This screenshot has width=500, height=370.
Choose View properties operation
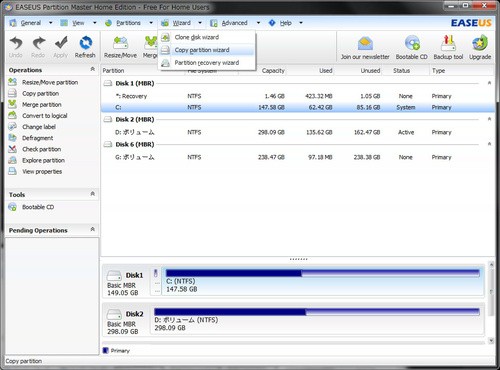[42, 172]
